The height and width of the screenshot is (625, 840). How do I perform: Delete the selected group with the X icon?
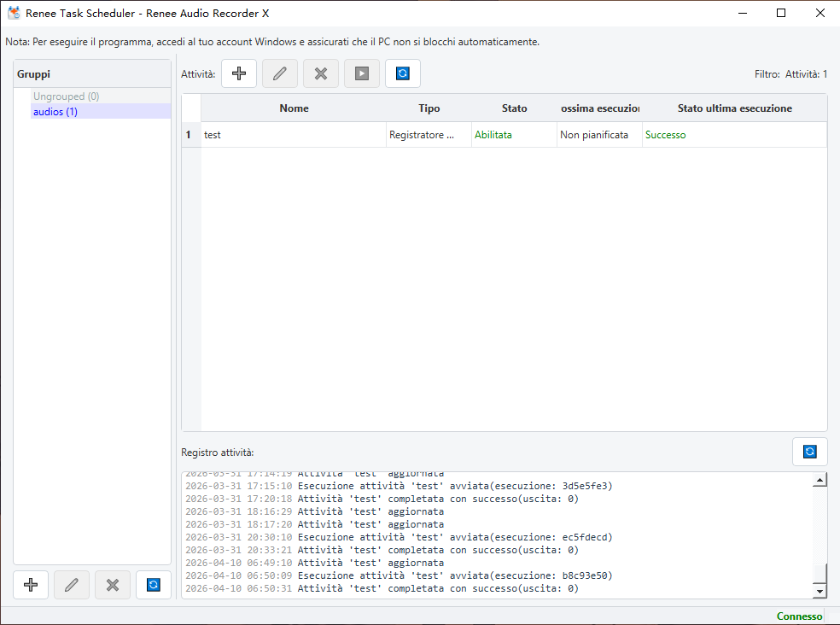click(x=113, y=585)
